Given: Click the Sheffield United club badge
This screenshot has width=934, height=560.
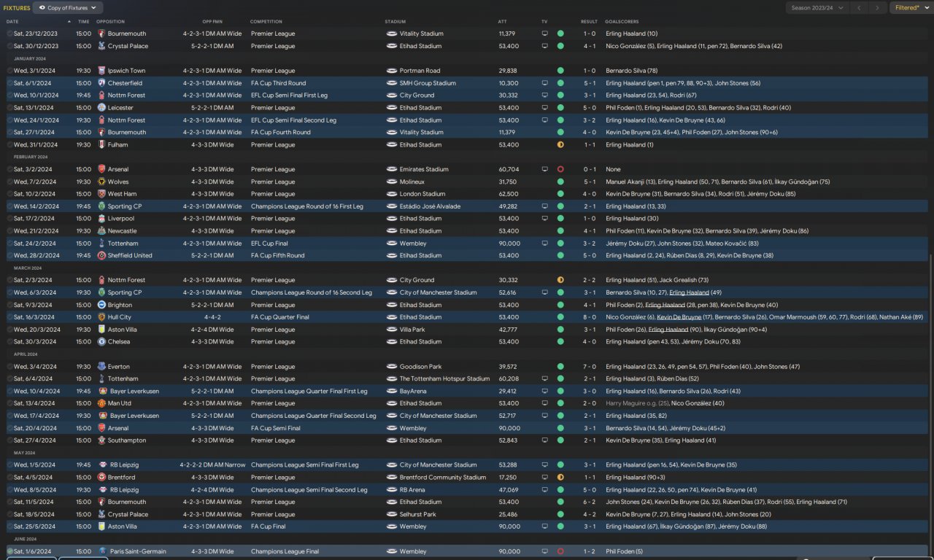Looking at the screenshot, I should coord(101,256).
